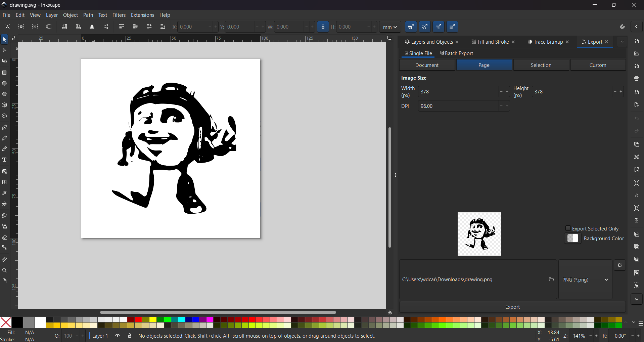The height and width of the screenshot is (342, 644).
Task: Select the Spray tool
Action: point(4,226)
